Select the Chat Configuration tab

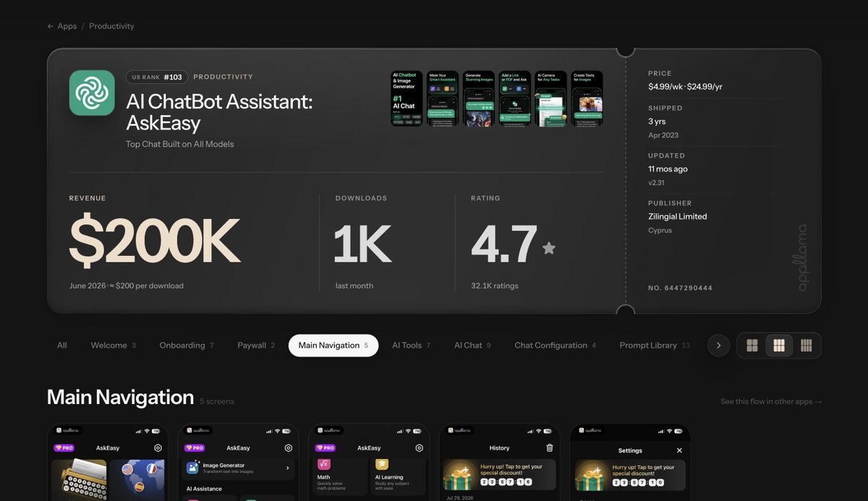(556, 346)
